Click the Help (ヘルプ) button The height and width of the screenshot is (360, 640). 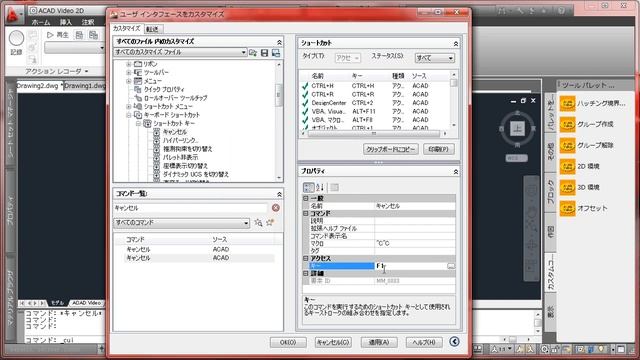pyautogui.click(x=424, y=342)
